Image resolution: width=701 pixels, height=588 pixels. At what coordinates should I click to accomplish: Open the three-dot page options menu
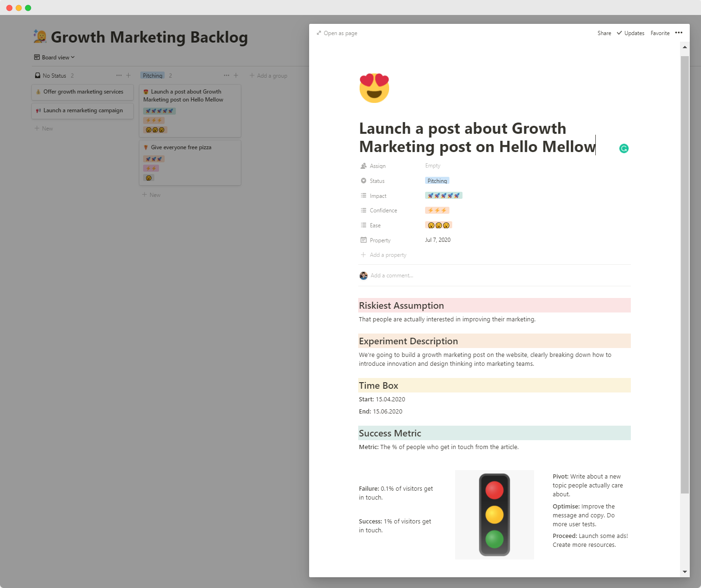coord(679,33)
